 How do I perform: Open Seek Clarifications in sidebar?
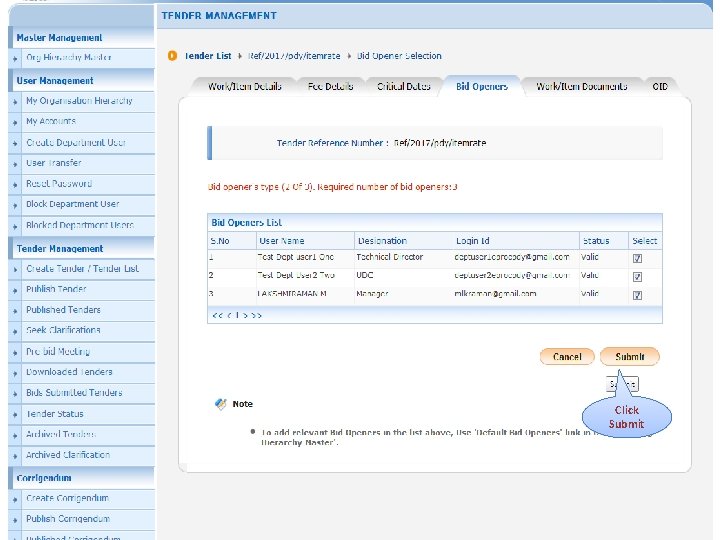point(63,330)
